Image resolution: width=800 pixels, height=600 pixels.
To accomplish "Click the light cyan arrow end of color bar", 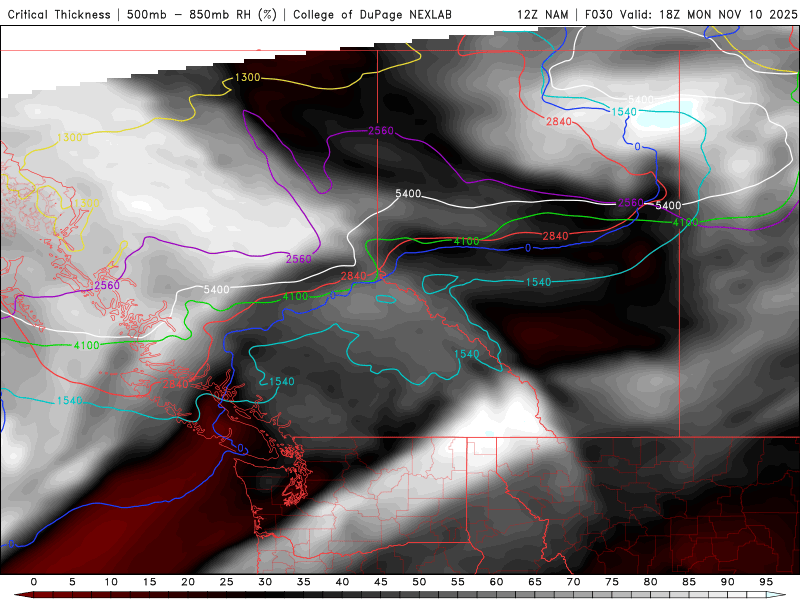I will point(776,595).
